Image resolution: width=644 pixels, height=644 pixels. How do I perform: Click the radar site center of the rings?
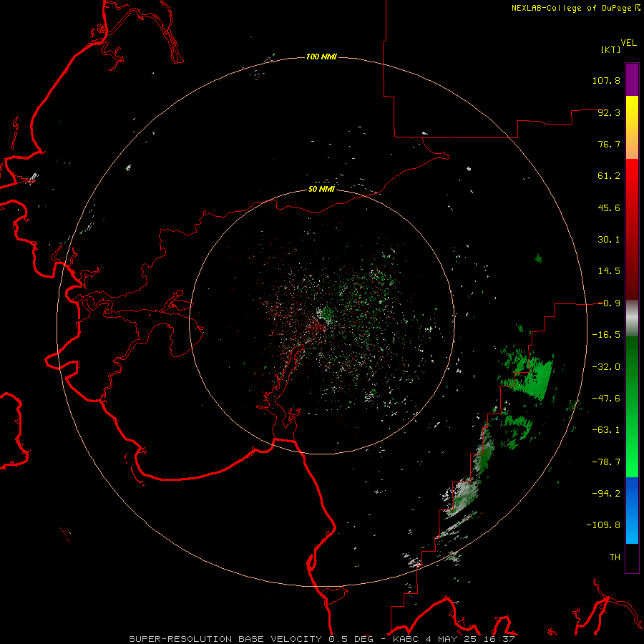coord(321,321)
